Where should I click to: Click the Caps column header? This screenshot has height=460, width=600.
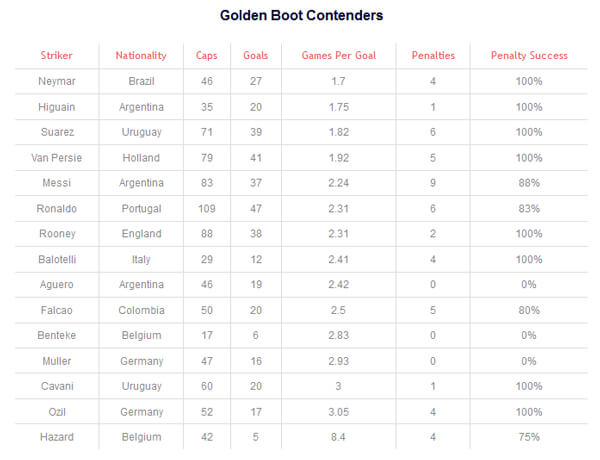(207, 56)
